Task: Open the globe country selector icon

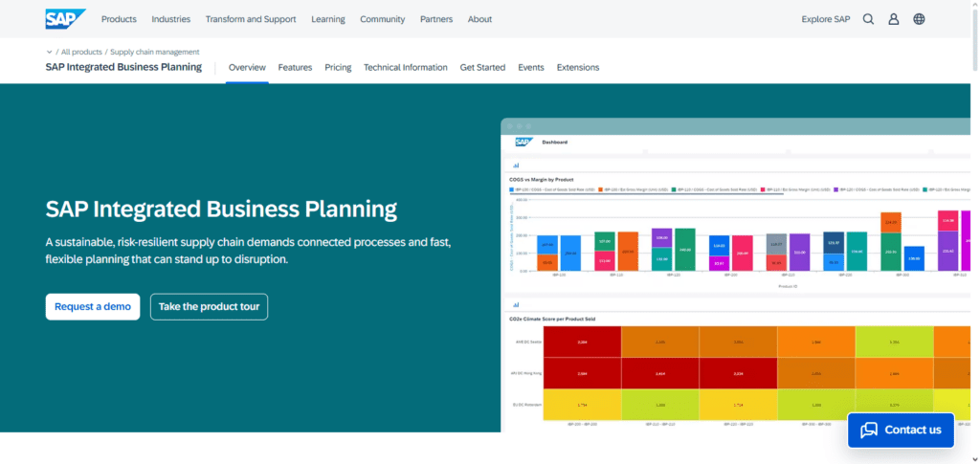Action: tap(919, 19)
